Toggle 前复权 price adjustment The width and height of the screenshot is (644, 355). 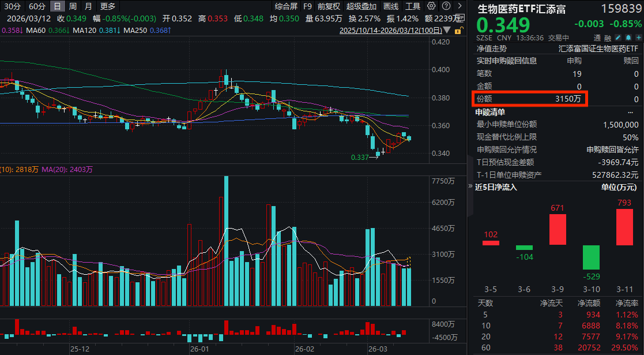coord(329,6)
